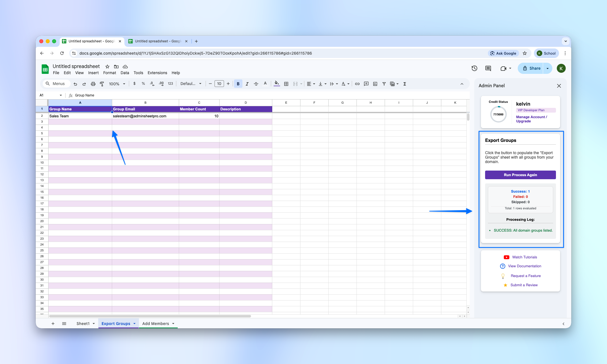Open the Insert link tool
This screenshot has height=364, width=607.
357,84
